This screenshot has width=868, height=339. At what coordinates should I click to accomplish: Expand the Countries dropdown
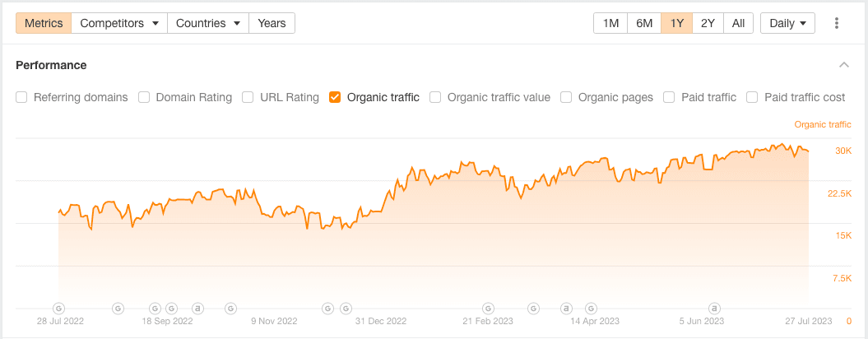pos(207,23)
